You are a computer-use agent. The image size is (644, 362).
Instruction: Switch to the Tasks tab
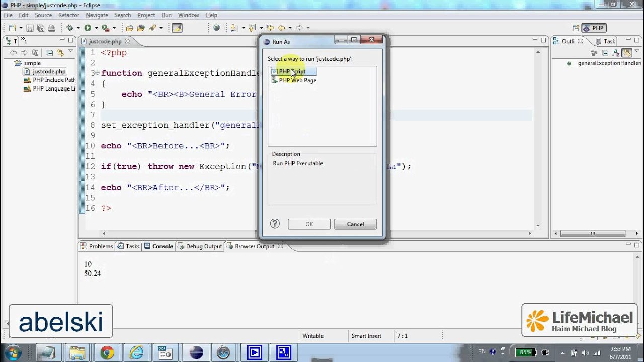point(128,246)
